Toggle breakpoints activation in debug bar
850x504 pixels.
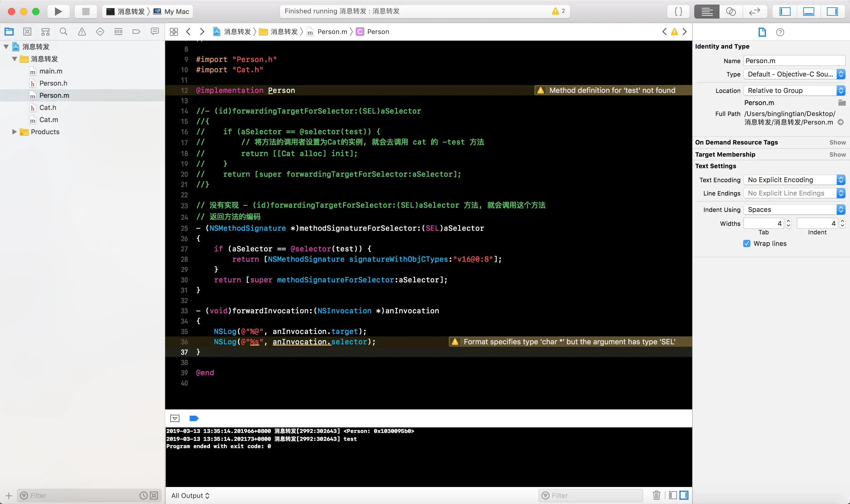[194, 418]
